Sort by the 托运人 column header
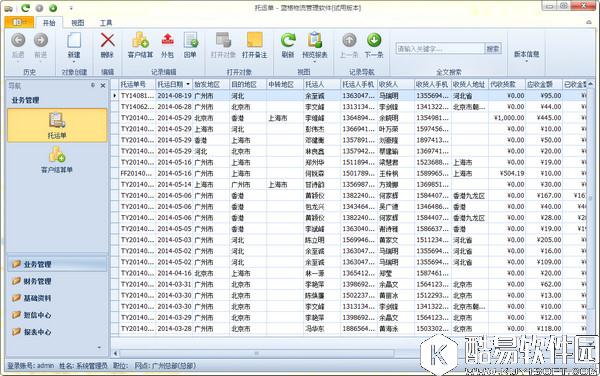Viewport: 600px width, 376px height. pyautogui.click(x=322, y=84)
